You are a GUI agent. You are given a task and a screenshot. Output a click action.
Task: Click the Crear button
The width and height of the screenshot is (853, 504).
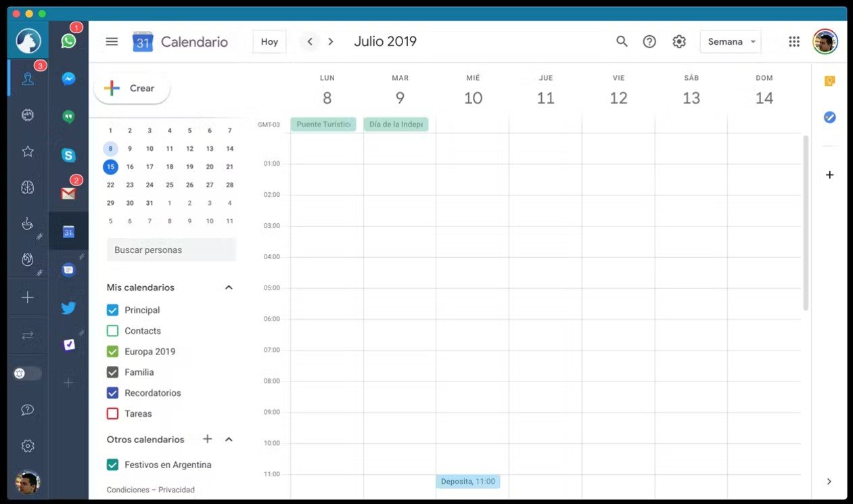coord(132,89)
